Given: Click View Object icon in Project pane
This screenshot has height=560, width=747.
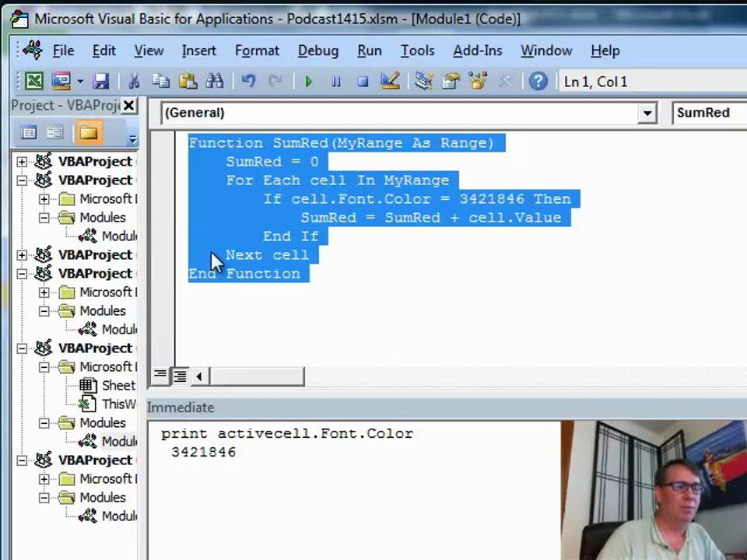Looking at the screenshot, I should click(x=54, y=132).
